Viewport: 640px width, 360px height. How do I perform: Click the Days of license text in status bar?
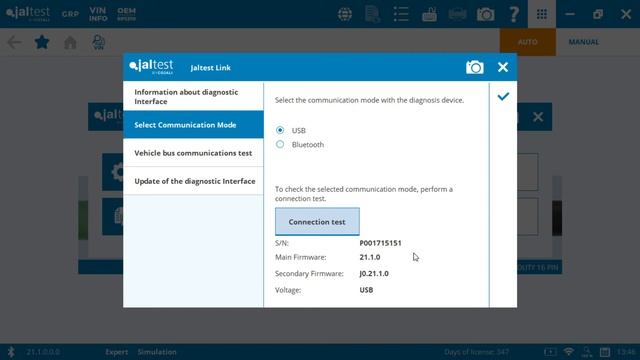(x=476, y=352)
